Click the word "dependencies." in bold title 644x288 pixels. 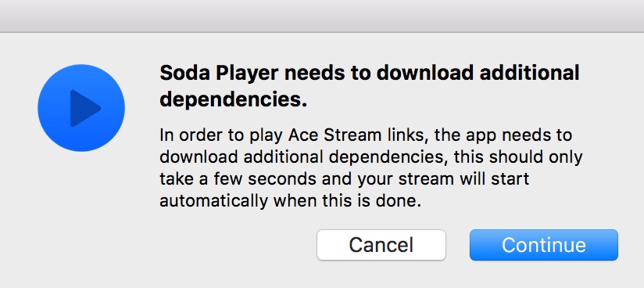[233, 99]
